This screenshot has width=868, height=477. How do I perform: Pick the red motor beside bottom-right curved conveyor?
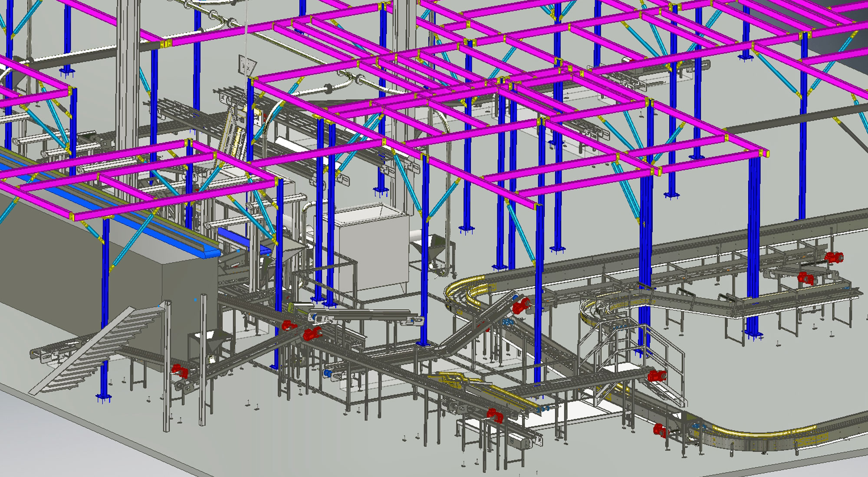[x=660, y=430]
